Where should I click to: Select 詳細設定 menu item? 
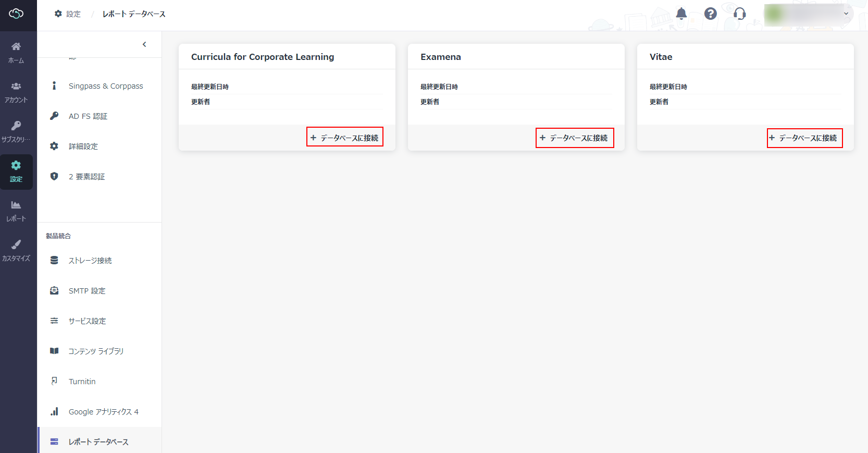100,146
